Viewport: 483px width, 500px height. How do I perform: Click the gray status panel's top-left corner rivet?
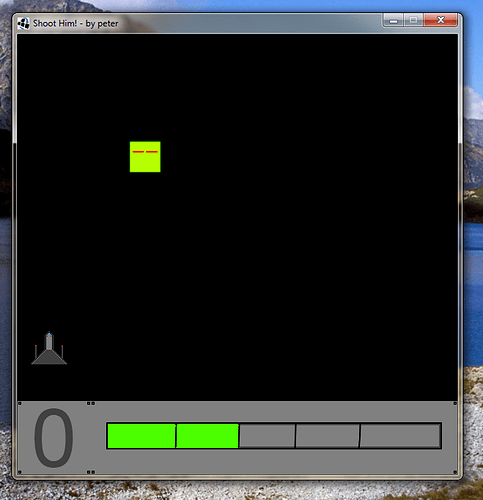(x=20, y=403)
